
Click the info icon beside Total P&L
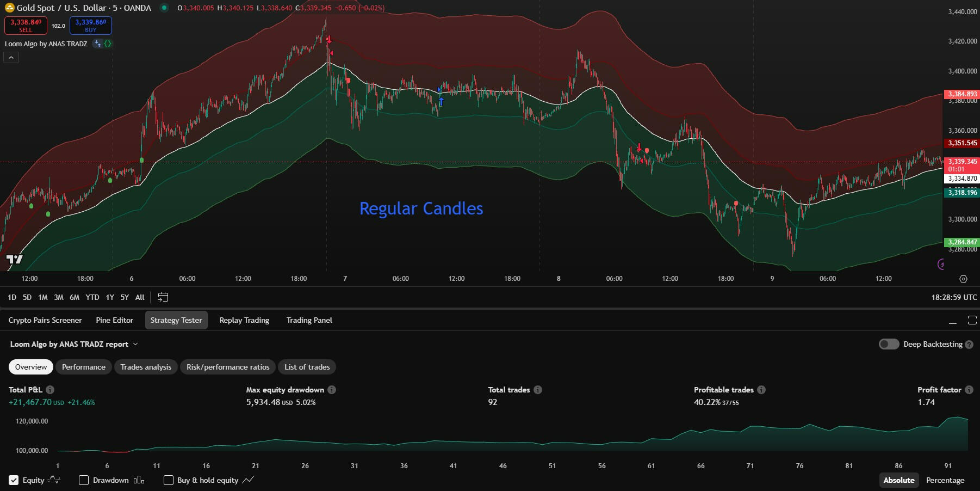[50, 390]
